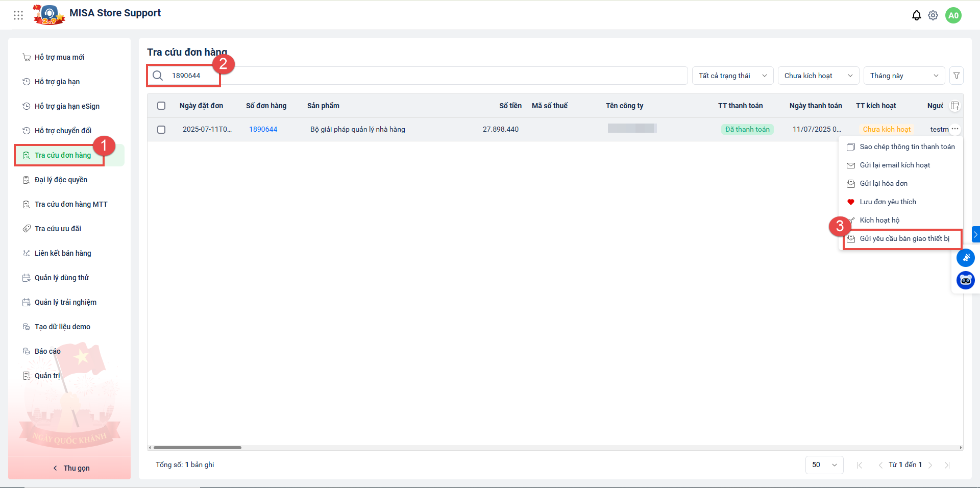Open the 'Tất cả trạng thái' dropdown
The height and width of the screenshot is (488, 980).
point(732,76)
